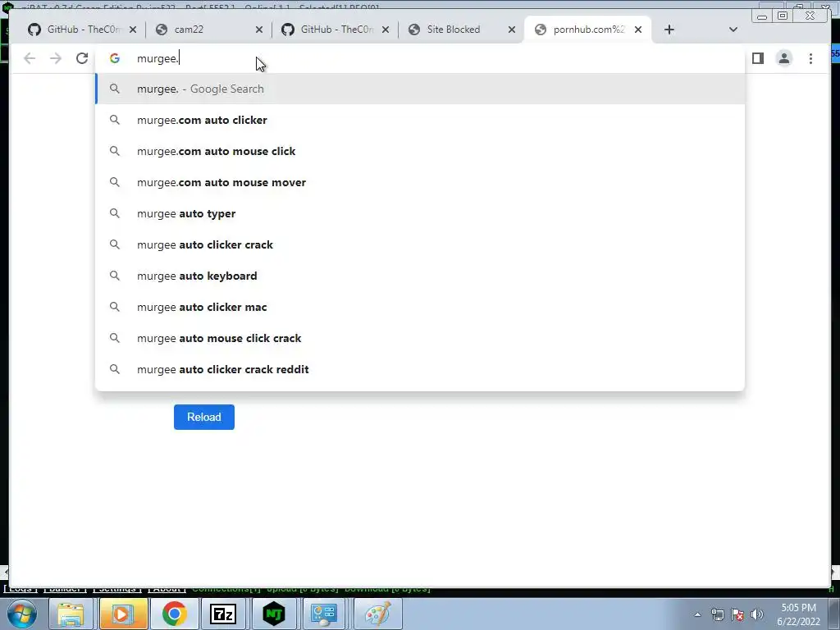Pick 'murgee auto keyboard' suggestion
Viewport: 840px width, 630px height.
pyautogui.click(x=420, y=276)
